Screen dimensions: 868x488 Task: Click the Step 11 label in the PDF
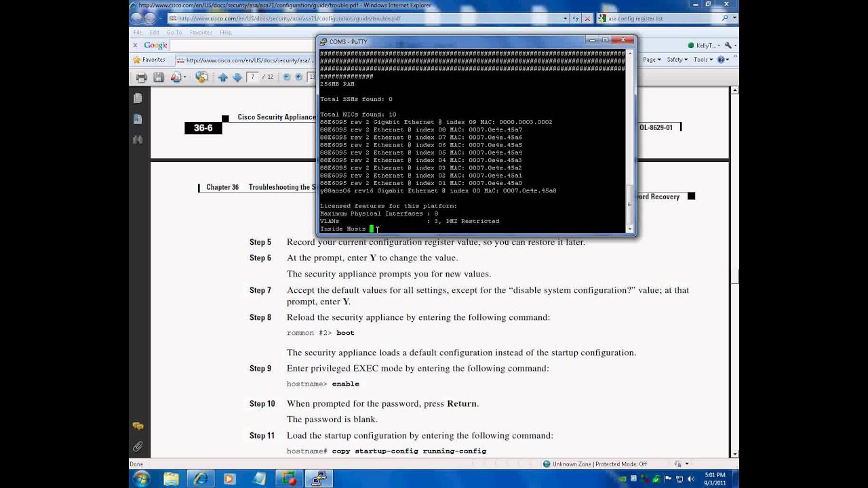pos(262,436)
